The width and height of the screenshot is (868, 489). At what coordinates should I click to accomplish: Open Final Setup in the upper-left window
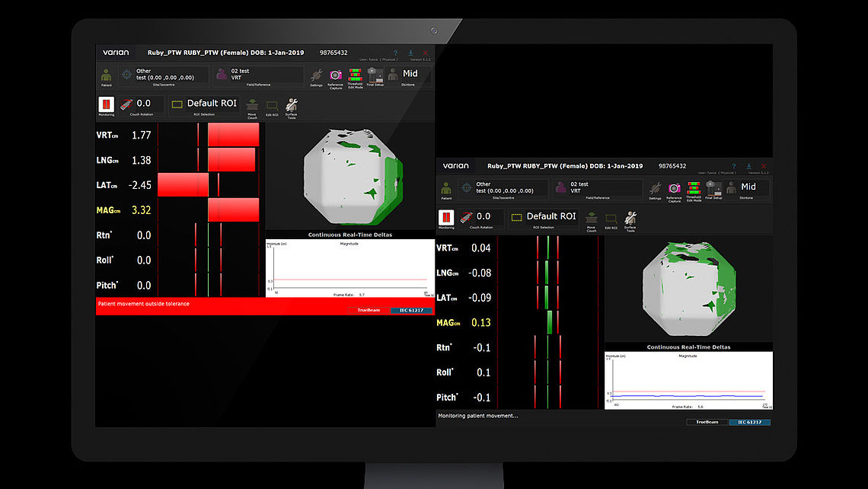[x=375, y=75]
